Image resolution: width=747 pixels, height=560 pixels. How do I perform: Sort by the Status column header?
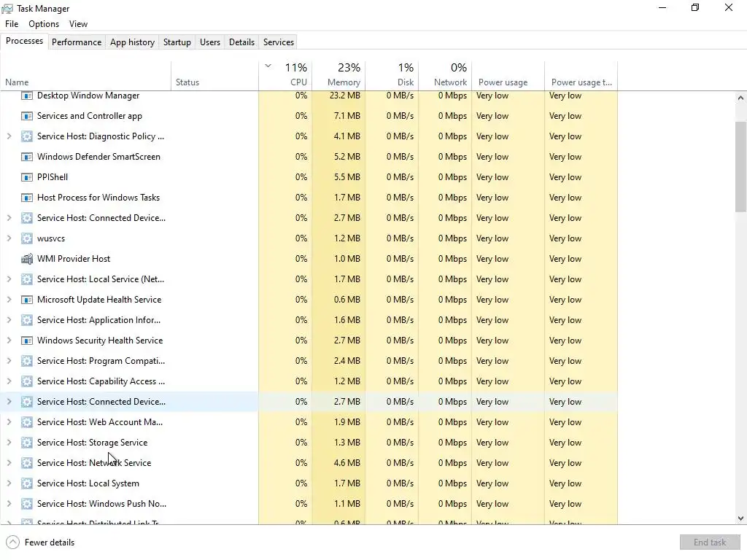coord(215,76)
